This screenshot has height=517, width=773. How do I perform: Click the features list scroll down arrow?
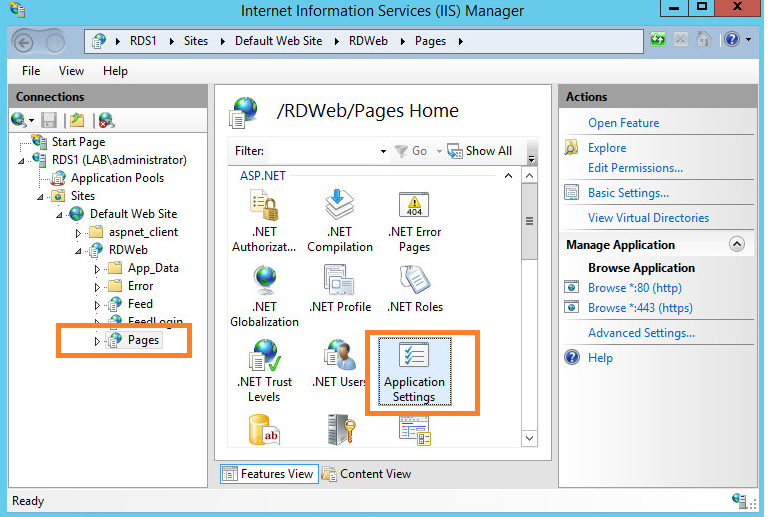click(x=529, y=438)
